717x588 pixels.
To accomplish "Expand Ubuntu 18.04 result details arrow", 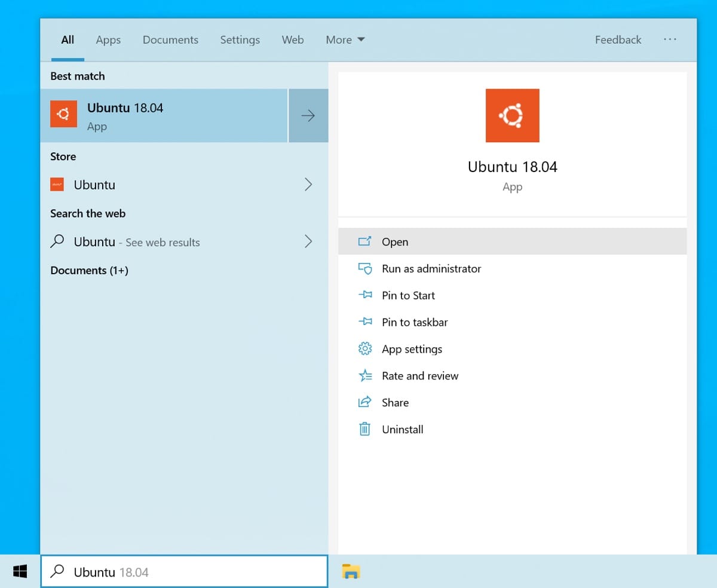I will click(x=308, y=116).
